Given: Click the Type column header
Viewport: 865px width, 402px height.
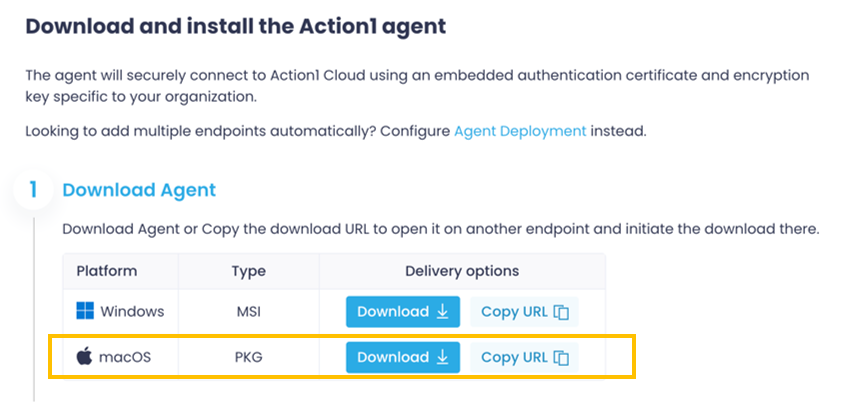Looking at the screenshot, I should 248,271.
